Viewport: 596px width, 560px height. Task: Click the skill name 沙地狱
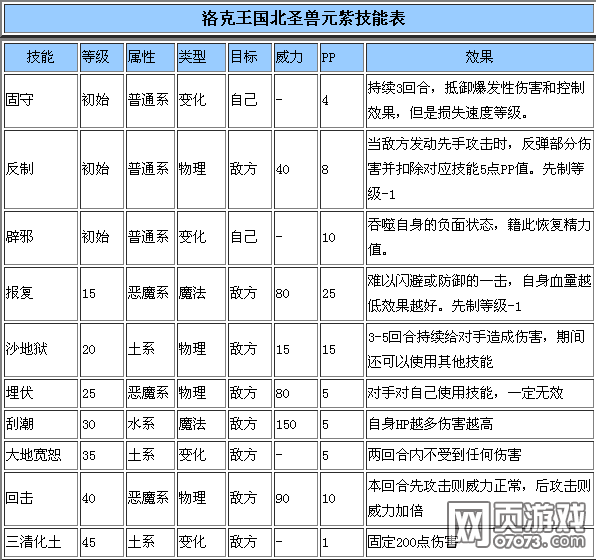pyautogui.click(x=27, y=349)
